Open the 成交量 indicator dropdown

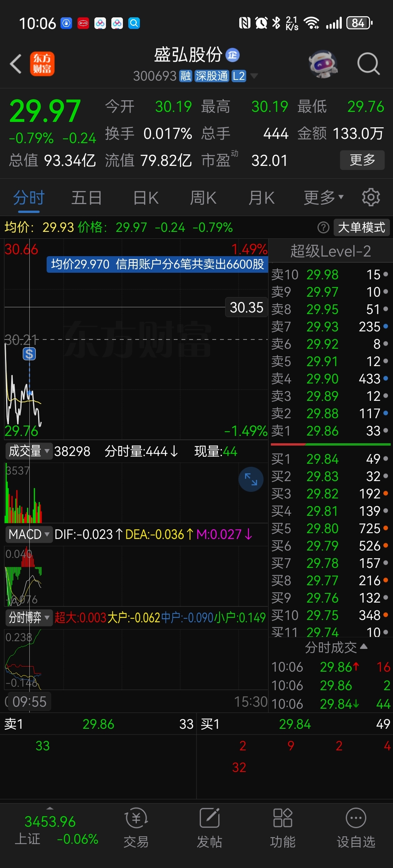point(29,451)
